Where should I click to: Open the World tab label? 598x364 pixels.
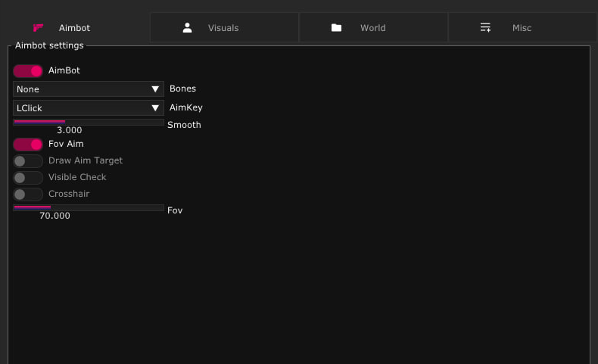tap(372, 28)
